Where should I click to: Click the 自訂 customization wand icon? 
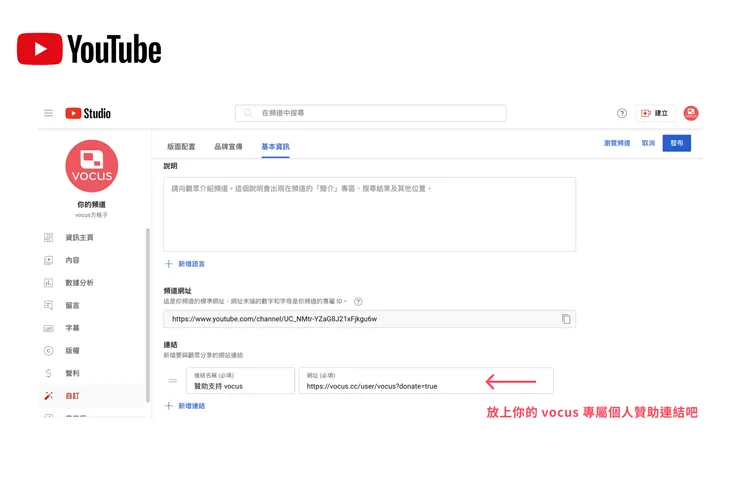tap(48, 396)
